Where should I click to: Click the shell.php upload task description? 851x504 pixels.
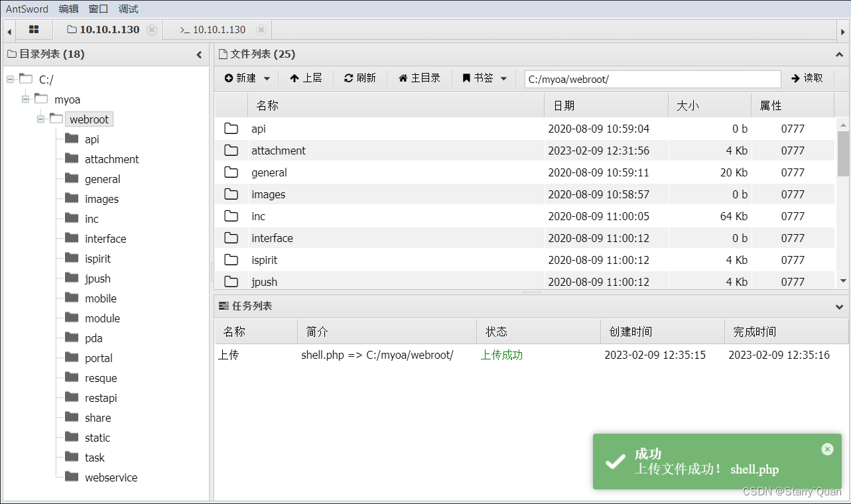pos(377,355)
